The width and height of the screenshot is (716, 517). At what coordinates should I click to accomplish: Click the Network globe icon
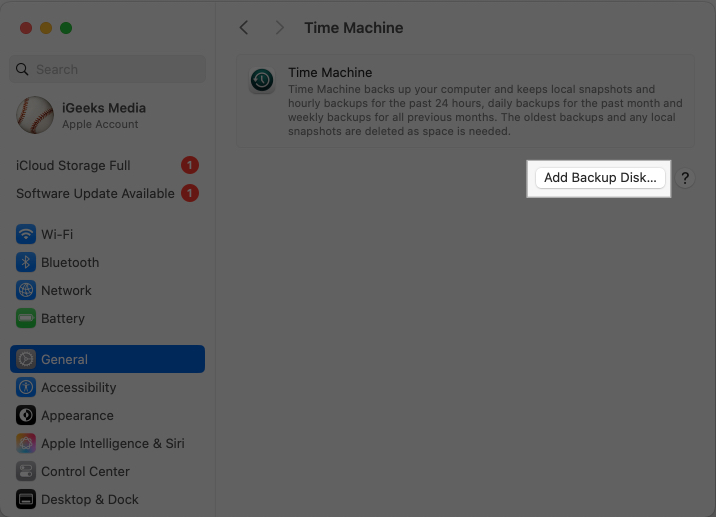(26, 290)
